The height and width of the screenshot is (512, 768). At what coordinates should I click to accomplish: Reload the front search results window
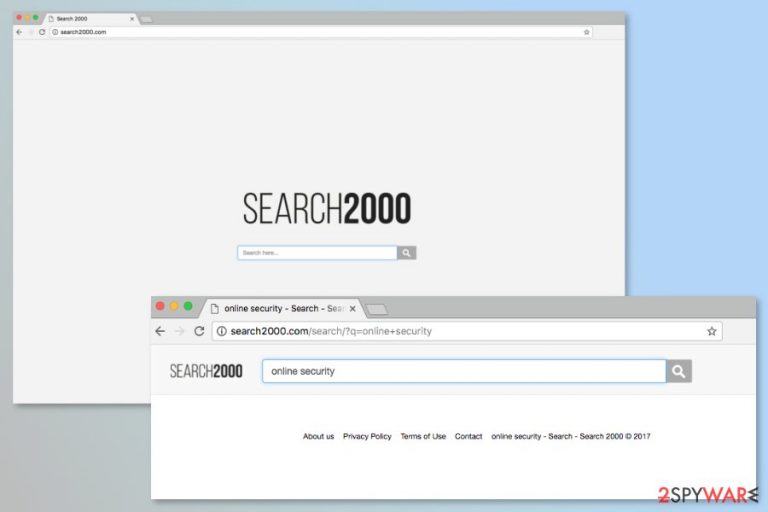(x=199, y=331)
